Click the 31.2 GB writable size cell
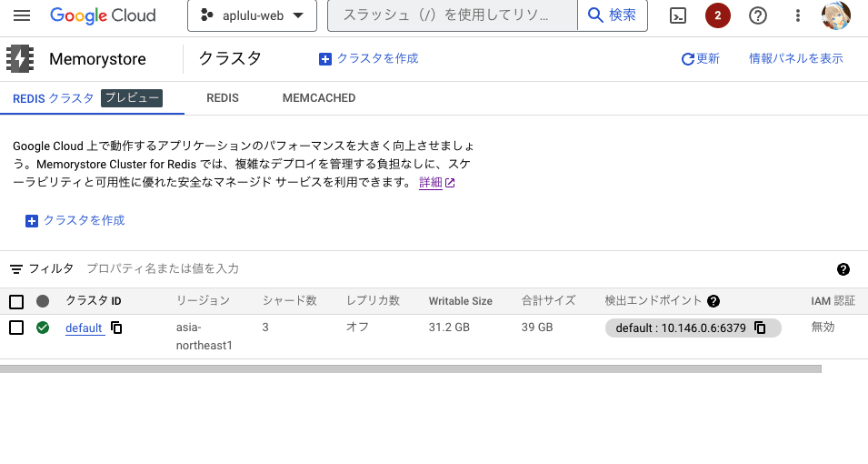This screenshot has width=868, height=464. pyautogui.click(x=449, y=328)
